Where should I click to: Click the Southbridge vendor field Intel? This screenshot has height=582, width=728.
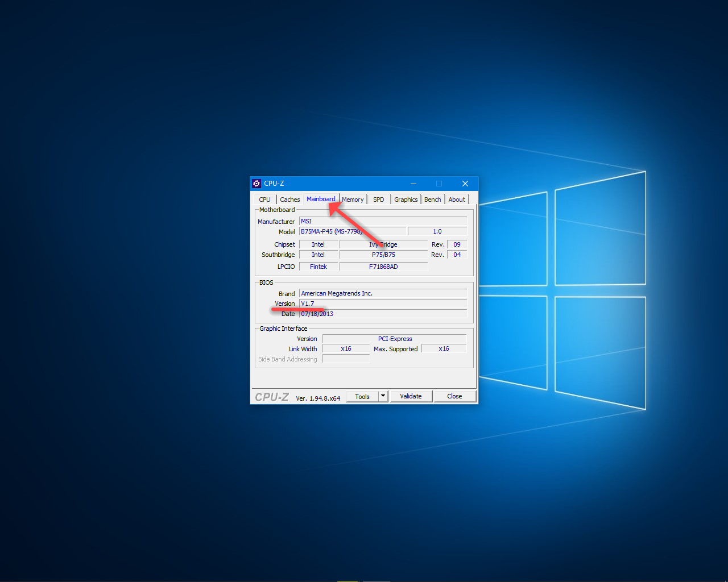tap(318, 255)
